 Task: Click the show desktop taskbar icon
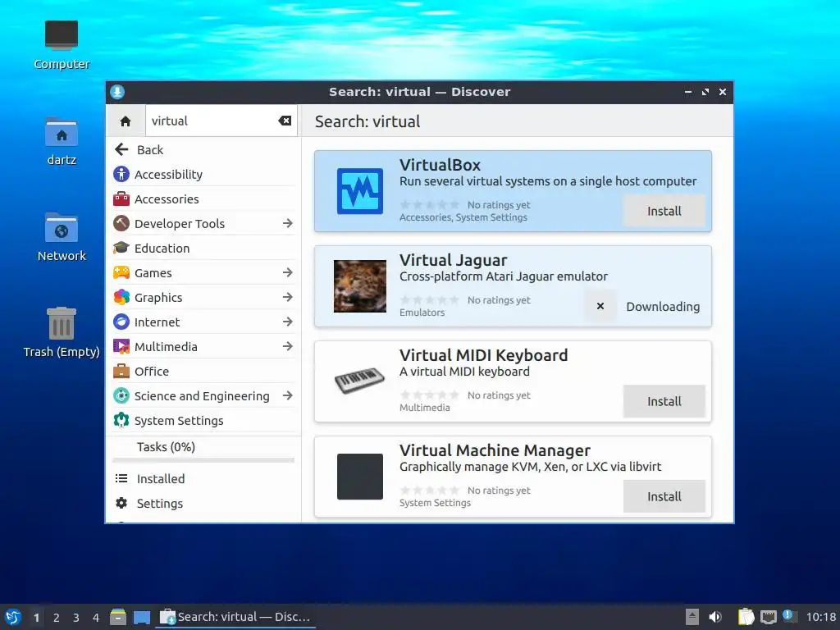(x=142, y=617)
